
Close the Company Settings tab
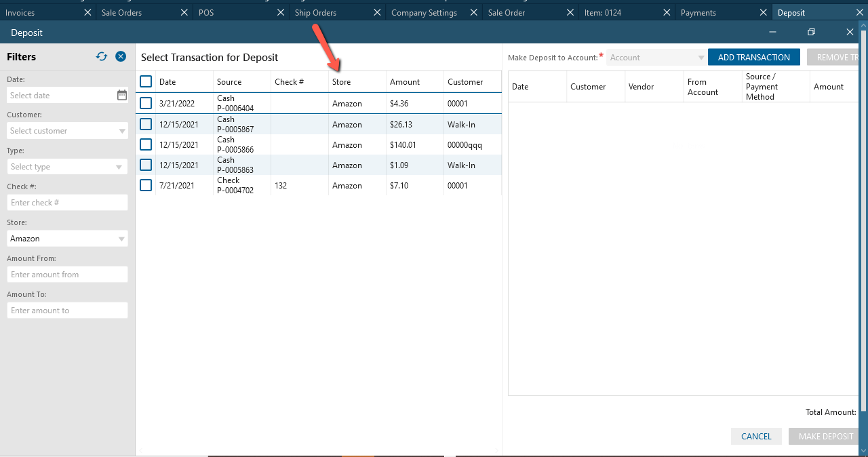(x=475, y=13)
